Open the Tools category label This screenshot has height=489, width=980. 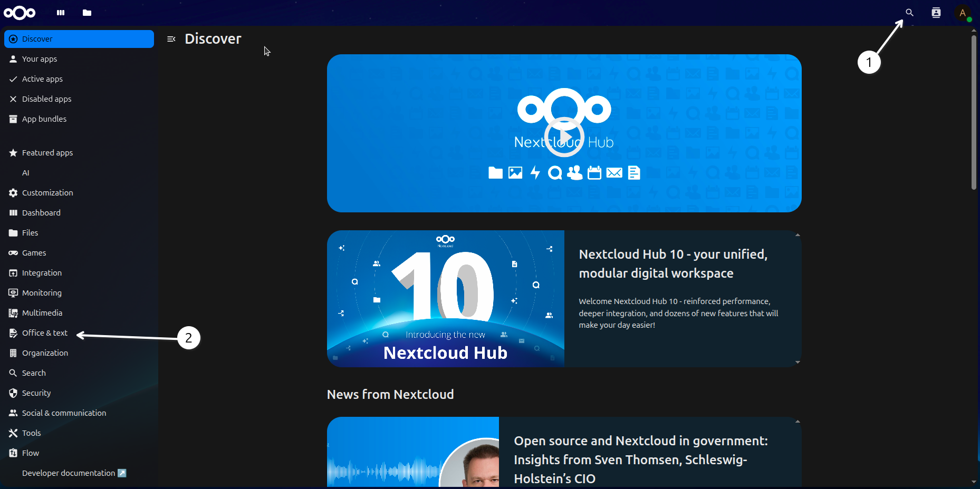32,433
